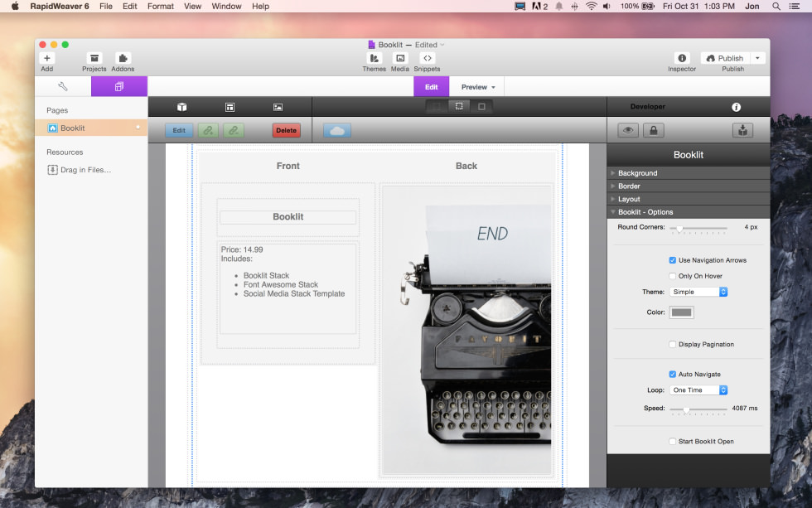Uncheck Auto Navigate checkbox
This screenshot has height=508, width=812.
click(672, 375)
